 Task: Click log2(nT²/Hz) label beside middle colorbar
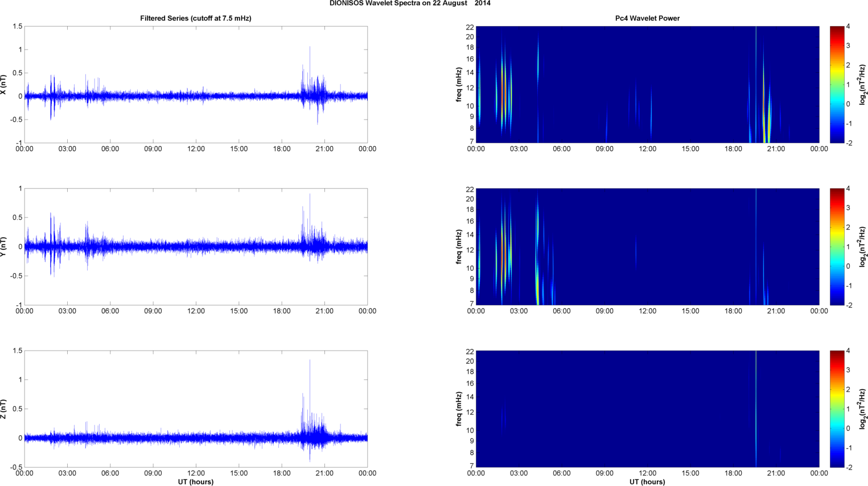pos(863,246)
